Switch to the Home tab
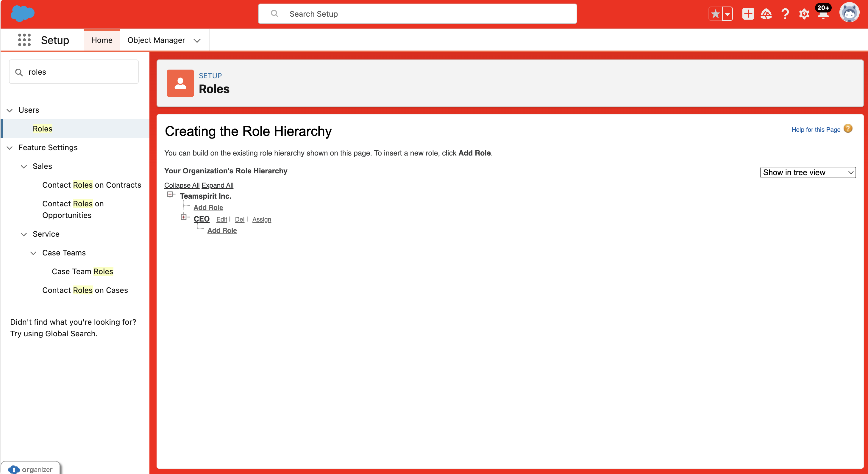Screen dimensions: 868x474 coord(102,40)
